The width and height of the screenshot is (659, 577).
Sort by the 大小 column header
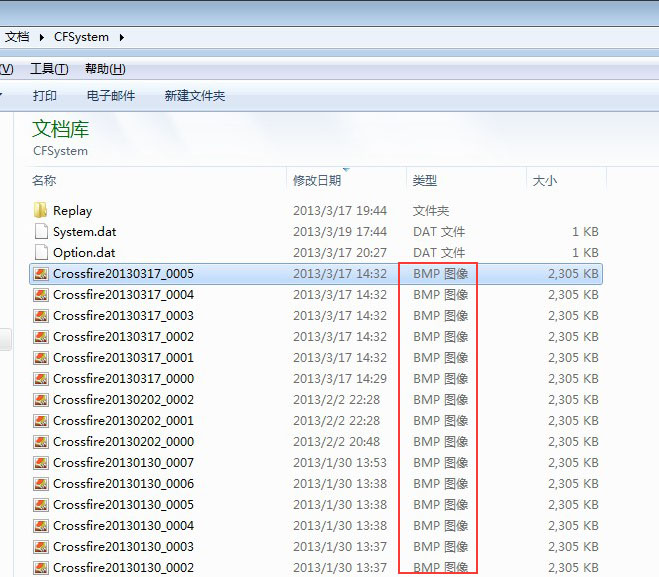point(545,181)
